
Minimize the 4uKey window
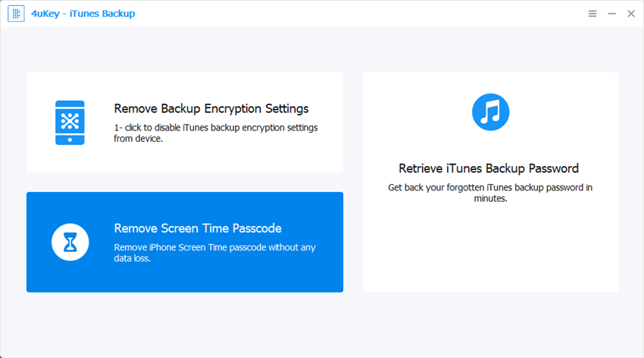click(611, 14)
